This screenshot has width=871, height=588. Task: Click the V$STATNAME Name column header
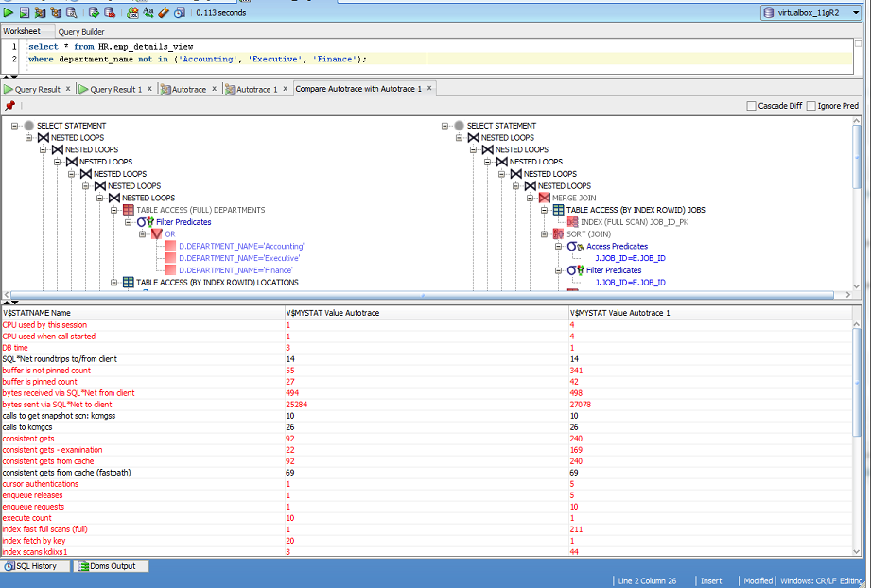[x=144, y=313]
